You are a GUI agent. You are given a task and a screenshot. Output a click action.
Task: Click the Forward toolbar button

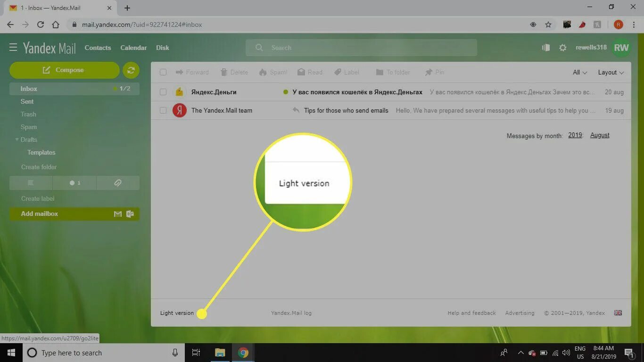tap(192, 72)
